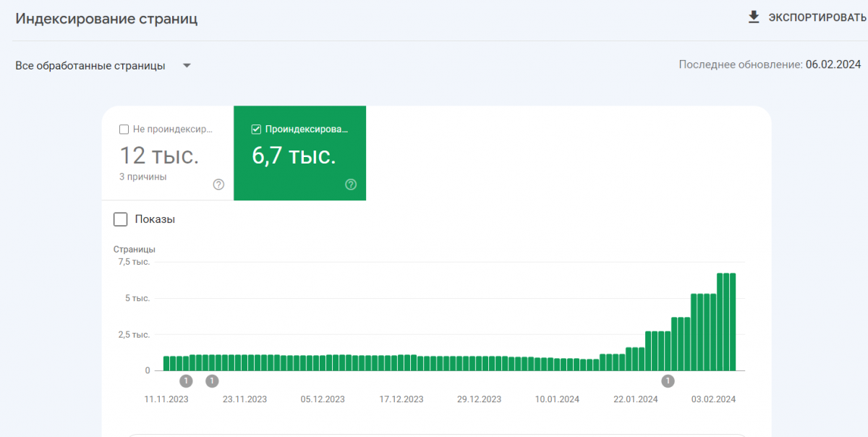Click the Индексирование страниц page title
The width and height of the screenshot is (868, 437).
[106, 19]
